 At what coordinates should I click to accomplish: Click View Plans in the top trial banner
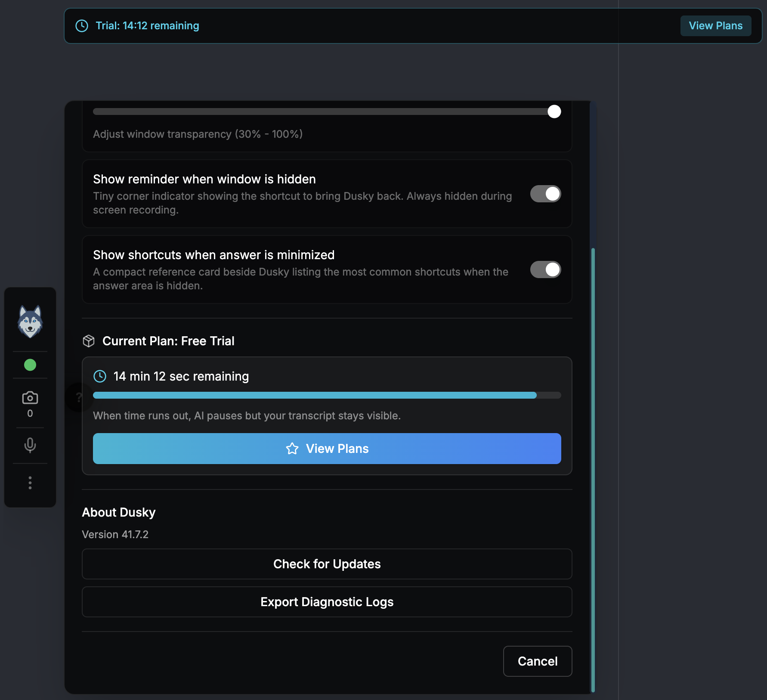(716, 26)
